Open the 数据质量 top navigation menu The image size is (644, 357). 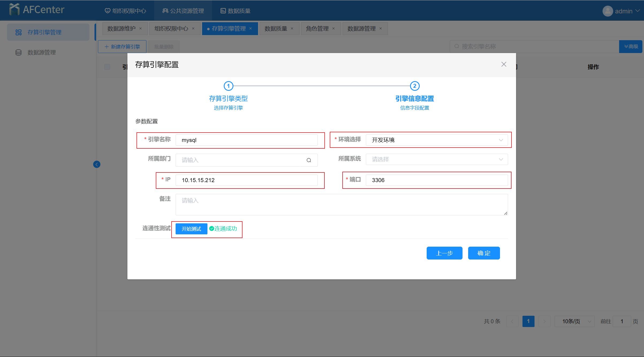tap(236, 11)
